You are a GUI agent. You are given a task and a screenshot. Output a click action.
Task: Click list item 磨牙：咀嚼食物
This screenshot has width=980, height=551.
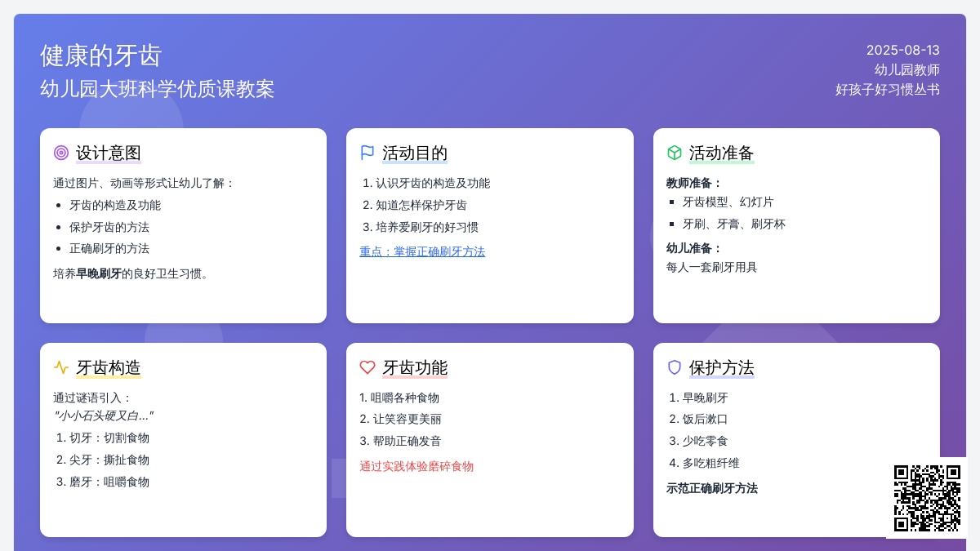(x=109, y=482)
